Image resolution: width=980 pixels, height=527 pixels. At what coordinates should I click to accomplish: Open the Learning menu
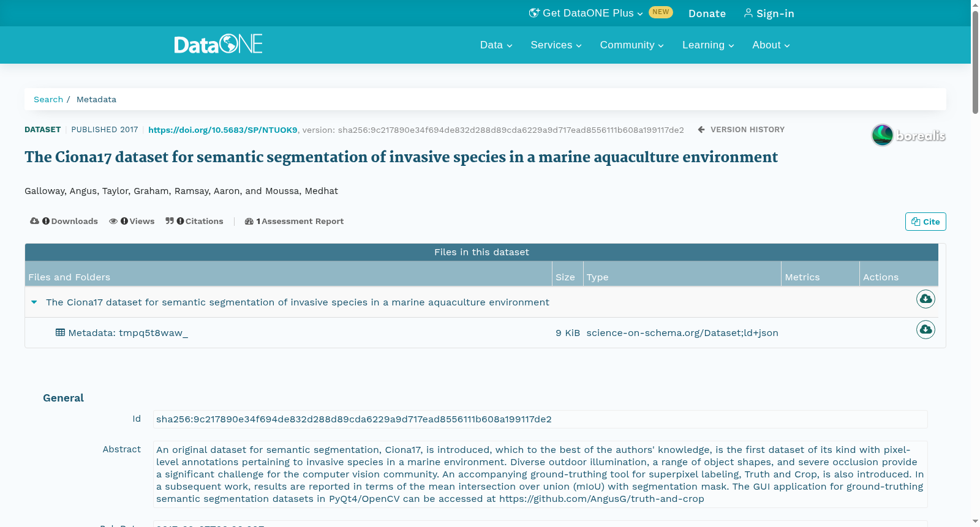708,45
